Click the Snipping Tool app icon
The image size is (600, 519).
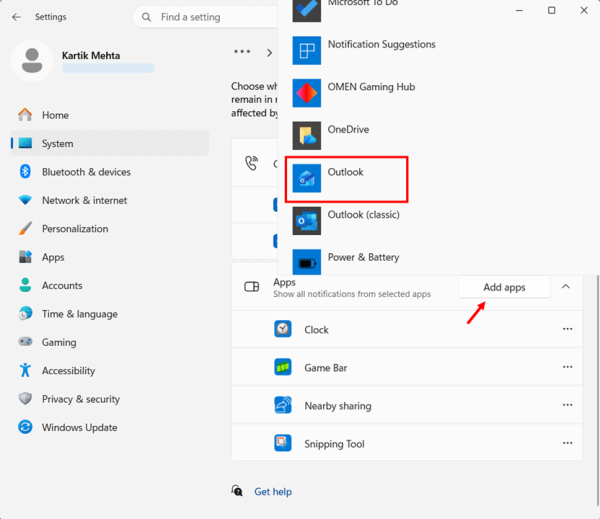pos(283,443)
